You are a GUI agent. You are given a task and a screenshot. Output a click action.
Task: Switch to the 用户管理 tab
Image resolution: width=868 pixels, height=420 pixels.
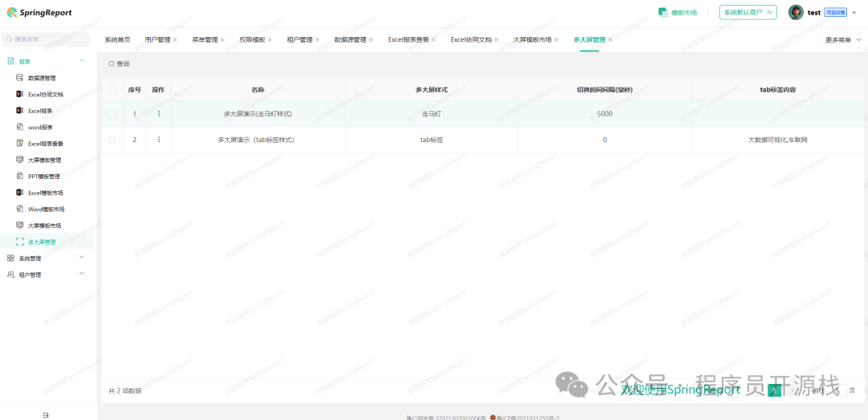(x=158, y=40)
